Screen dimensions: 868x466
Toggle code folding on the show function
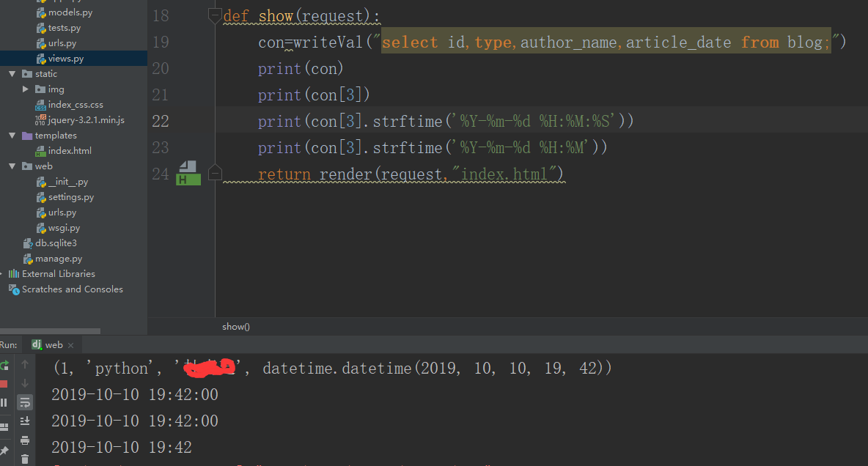click(213, 12)
